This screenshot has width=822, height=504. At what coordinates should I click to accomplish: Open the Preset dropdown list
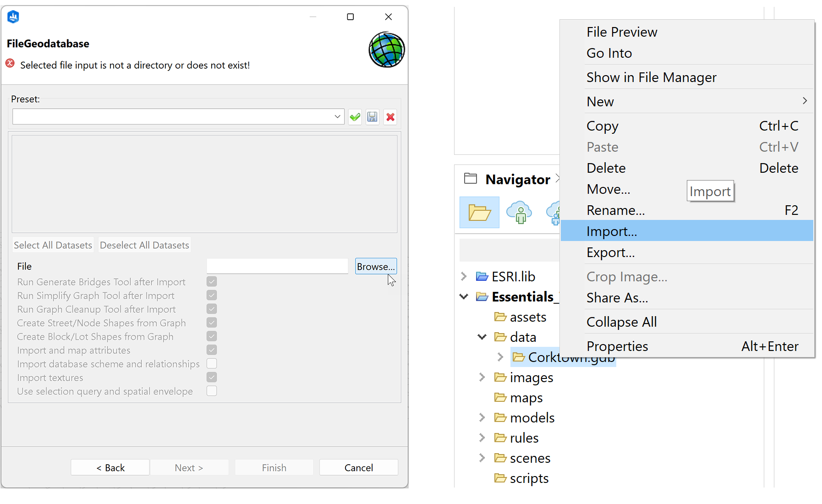click(337, 116)
